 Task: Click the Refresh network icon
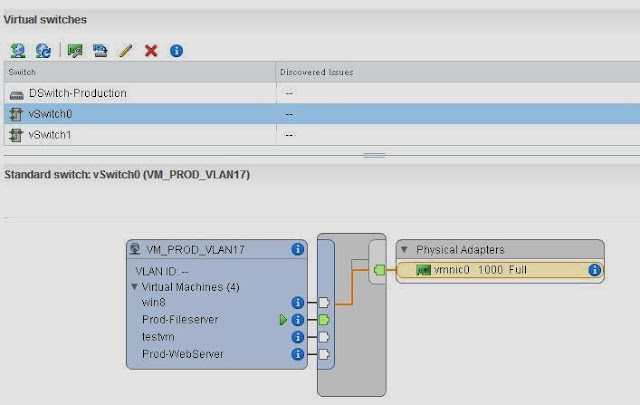point(43,51)
